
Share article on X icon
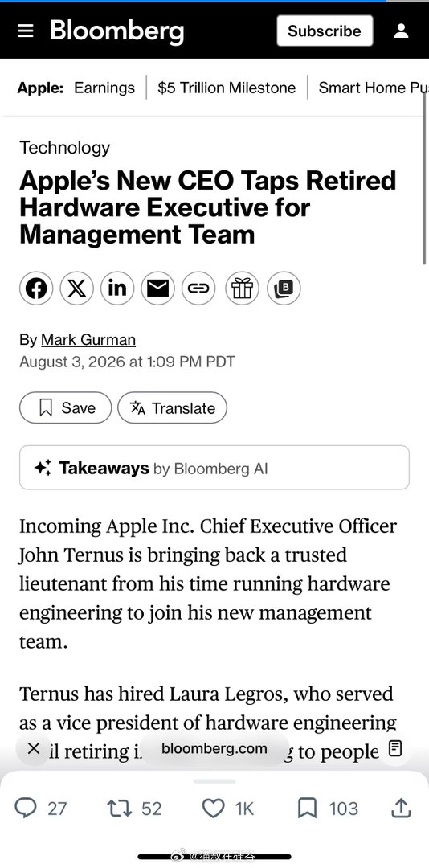tap(77, 289)
